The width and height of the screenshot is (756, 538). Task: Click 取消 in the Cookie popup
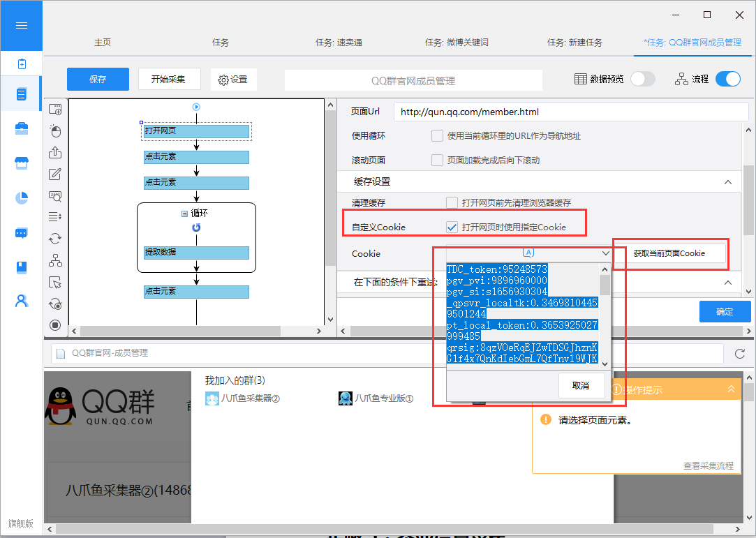tap(581, 386)
